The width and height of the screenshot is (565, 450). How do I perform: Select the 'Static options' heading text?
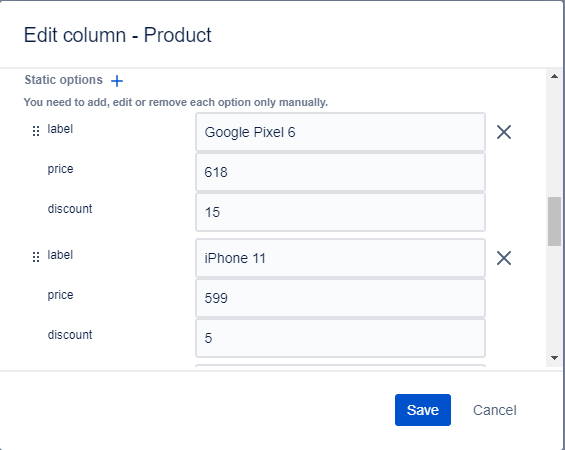pos(63,80)
